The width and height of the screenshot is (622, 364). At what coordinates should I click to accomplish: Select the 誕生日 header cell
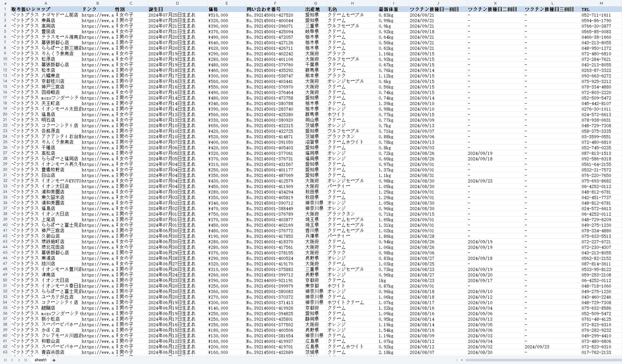coord(177,9)
